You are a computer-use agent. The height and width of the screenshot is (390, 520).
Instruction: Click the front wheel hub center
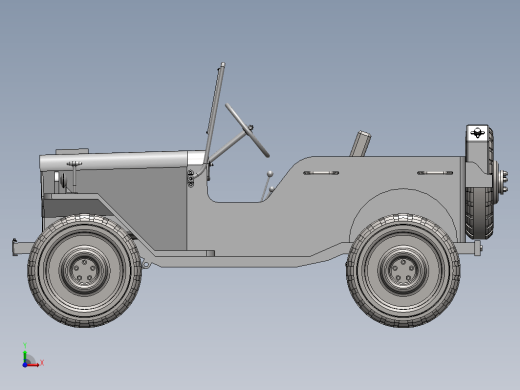(x=85, y=270)
